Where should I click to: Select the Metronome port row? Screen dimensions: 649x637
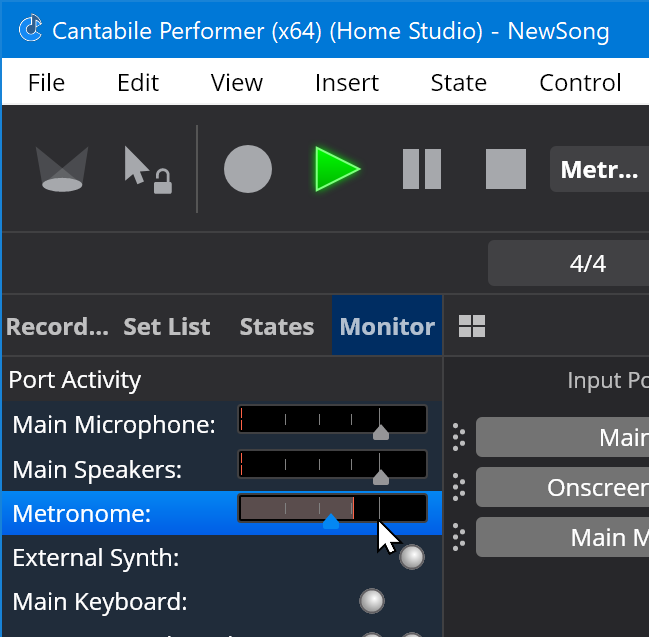click(x=222, y=513)
